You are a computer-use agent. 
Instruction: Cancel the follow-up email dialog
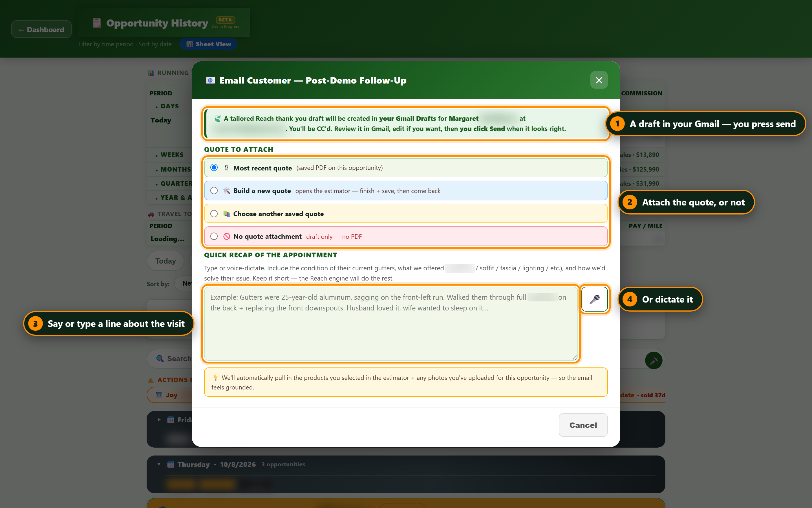583,425
